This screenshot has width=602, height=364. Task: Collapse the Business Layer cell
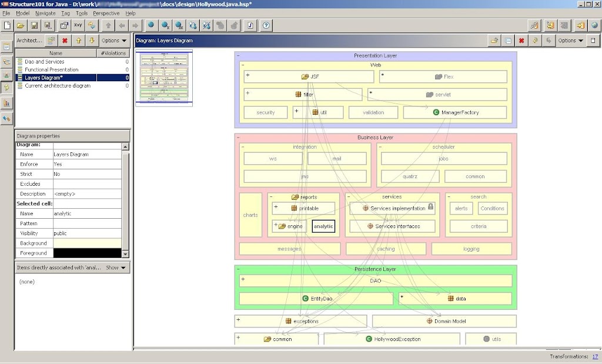coord(239,138)
